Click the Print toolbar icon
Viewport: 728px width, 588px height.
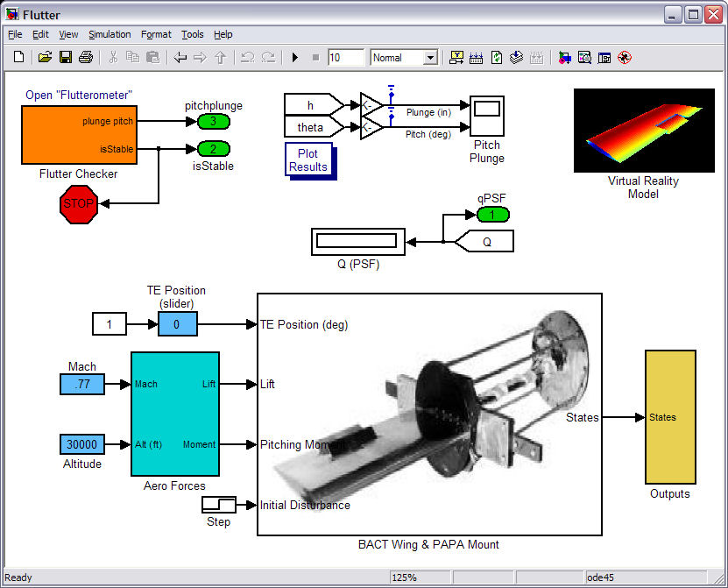[x=86, y=58]
